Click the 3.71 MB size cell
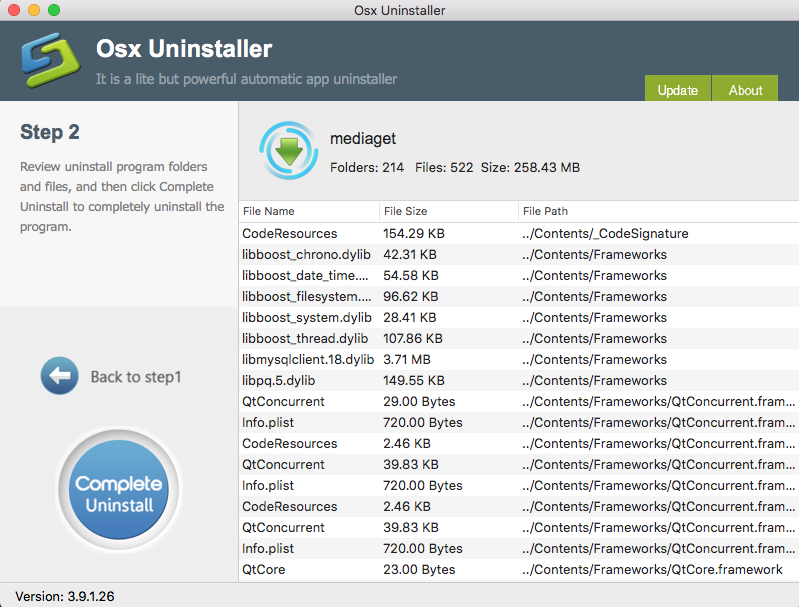 tap(407, 359)
